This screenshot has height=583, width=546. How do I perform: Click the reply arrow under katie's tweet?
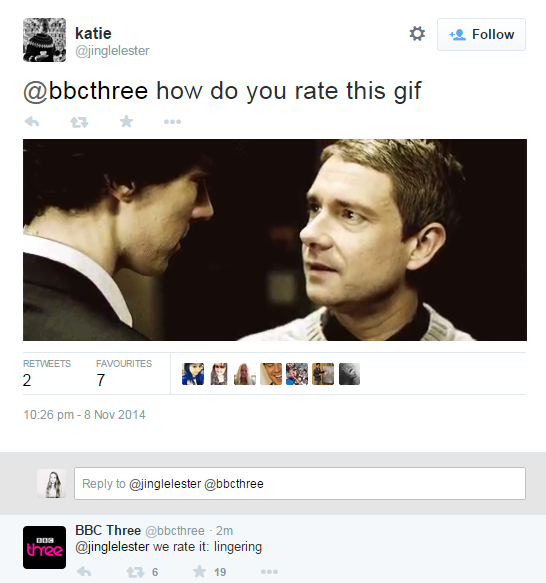click(32, 122)
